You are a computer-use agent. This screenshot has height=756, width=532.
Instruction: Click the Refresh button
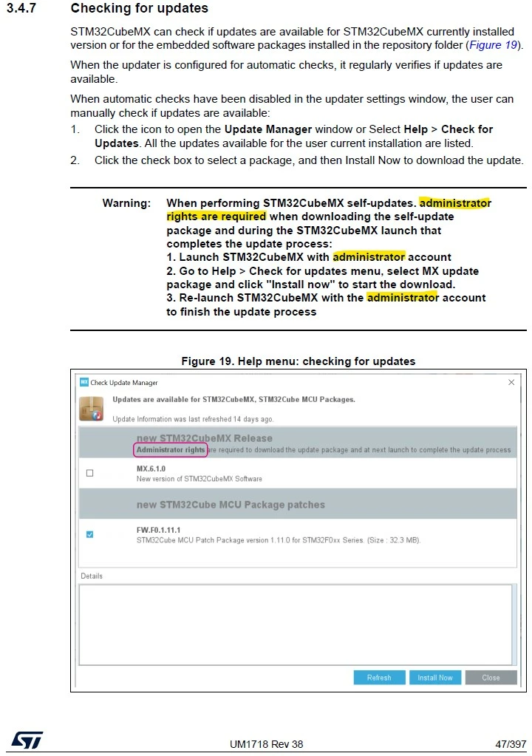point(379,678)
